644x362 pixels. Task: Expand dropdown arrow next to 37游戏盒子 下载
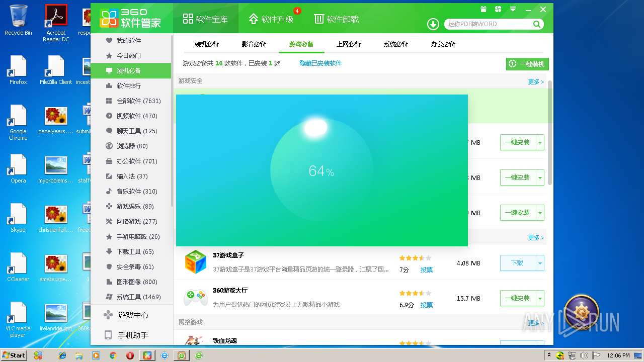[540, 263]
